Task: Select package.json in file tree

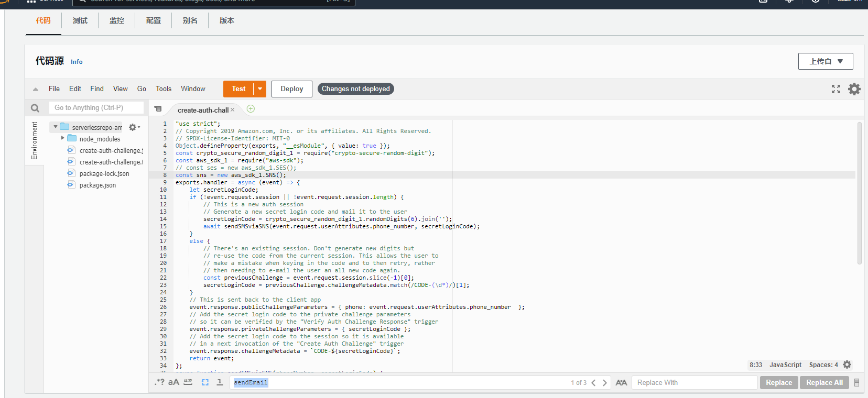Action: 97,185
